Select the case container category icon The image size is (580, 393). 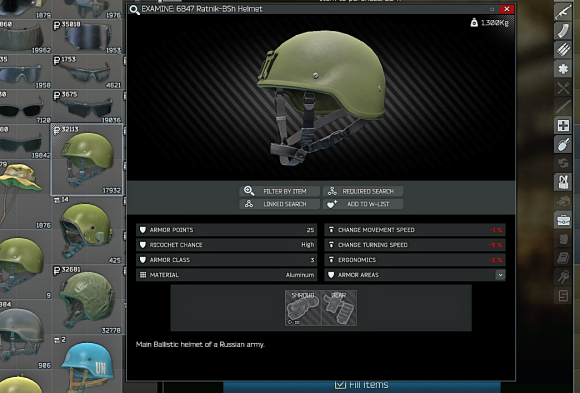tap(563, 220)
